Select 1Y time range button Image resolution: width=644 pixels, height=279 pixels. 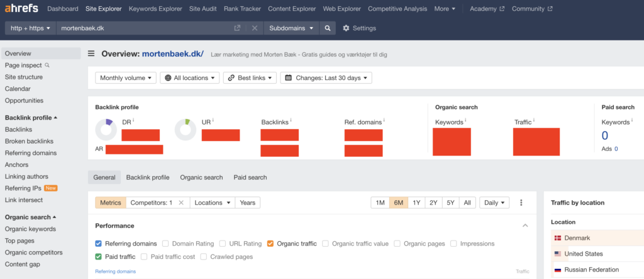[416, 202]
